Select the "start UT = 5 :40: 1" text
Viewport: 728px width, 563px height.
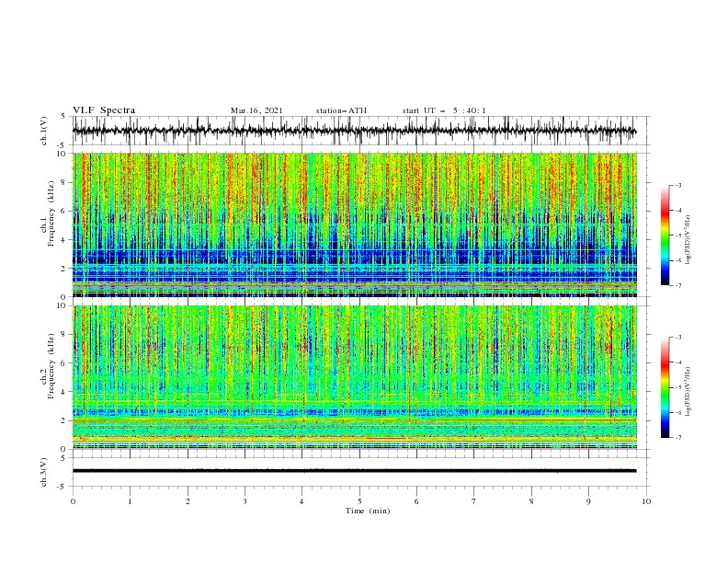coord(444,110)
